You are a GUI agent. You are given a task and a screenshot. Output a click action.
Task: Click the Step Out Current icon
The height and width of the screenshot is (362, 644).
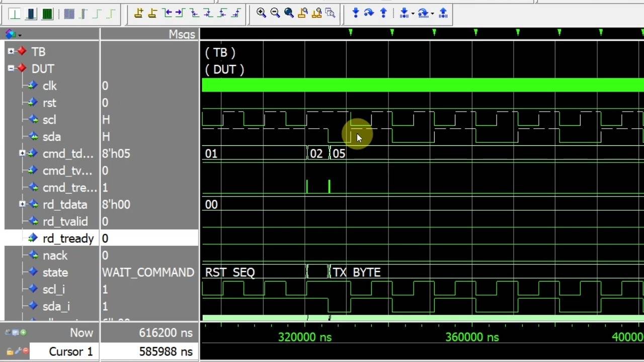coord(443,13)
